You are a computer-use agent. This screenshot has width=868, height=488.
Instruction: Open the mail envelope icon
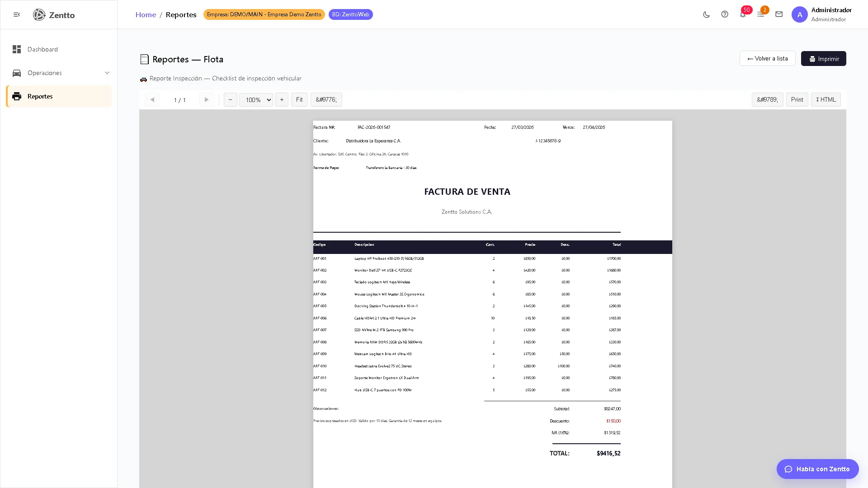pyautogui.click(x=779, y=14)
